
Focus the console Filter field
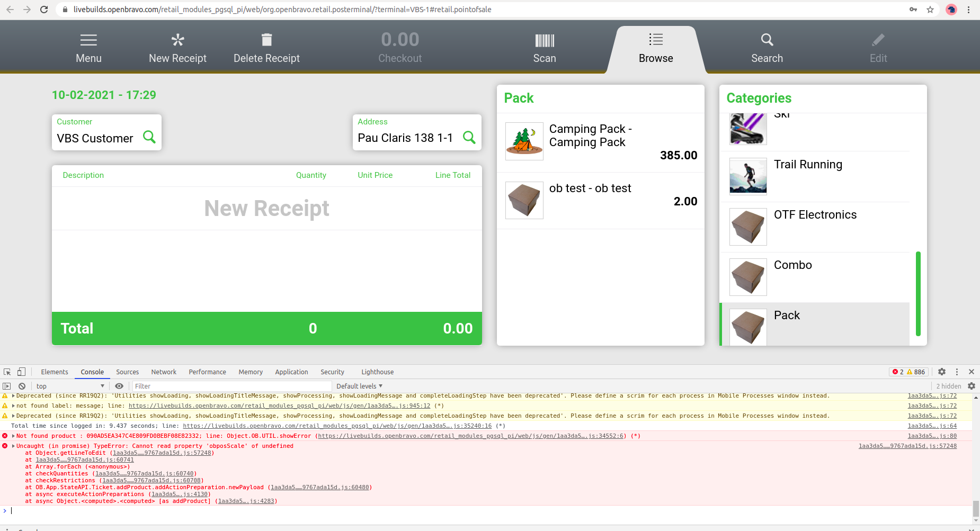point(232,386)
